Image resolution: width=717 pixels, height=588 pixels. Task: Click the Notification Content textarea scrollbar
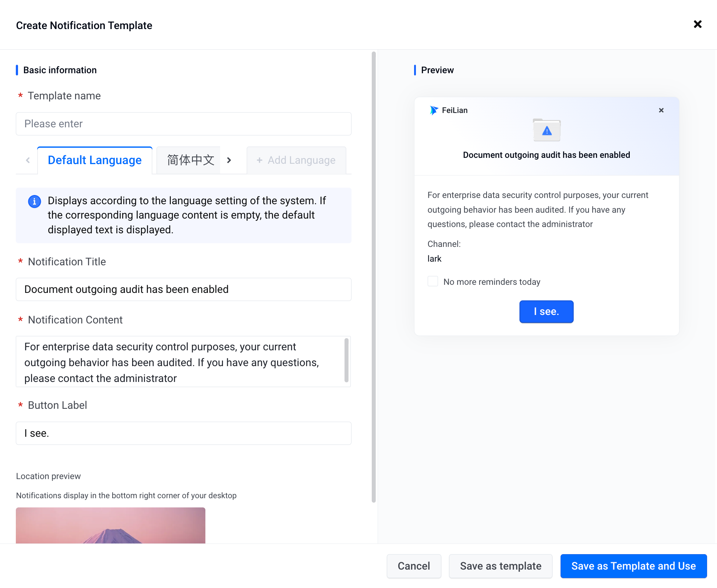(346, 360)
